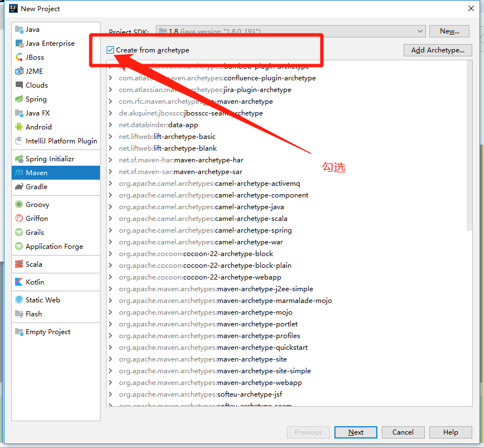The height and width of the screenshot is (448, 484).
Task: Select maven-archetype-j2ee-simple row
Action: click(289, 289)
